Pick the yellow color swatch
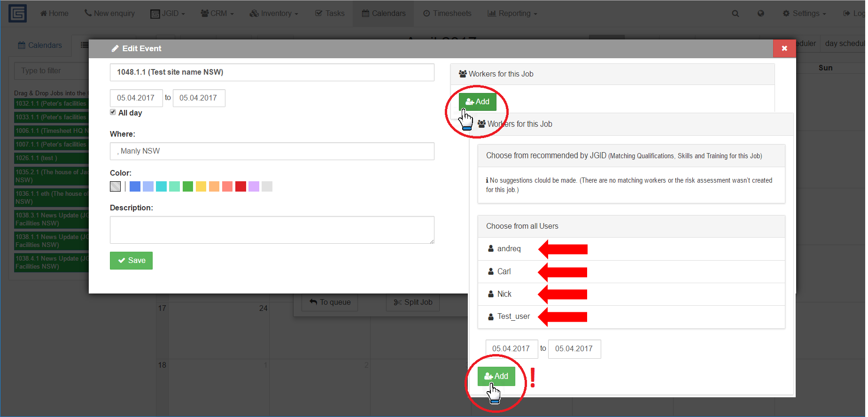 (x=201, y=186)
